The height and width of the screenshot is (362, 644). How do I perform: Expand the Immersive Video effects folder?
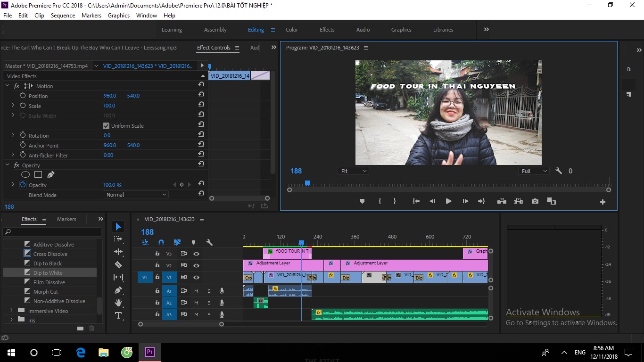point(11,311)
